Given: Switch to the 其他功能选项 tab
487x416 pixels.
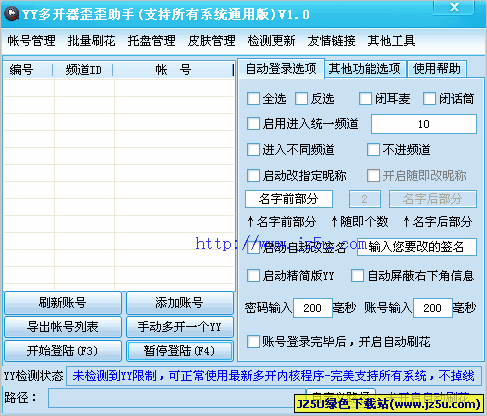Looking at the screenshot, I should [365, 69].
